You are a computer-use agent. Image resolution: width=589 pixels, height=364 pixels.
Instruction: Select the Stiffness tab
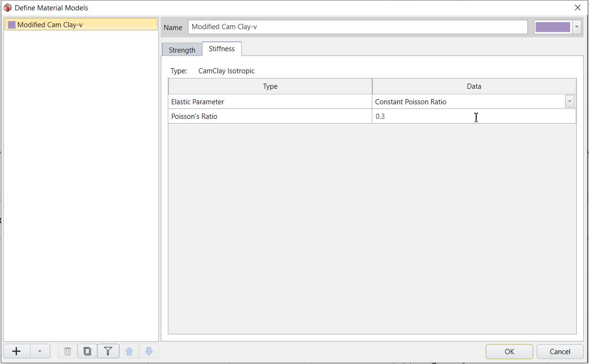click(221, 49)
